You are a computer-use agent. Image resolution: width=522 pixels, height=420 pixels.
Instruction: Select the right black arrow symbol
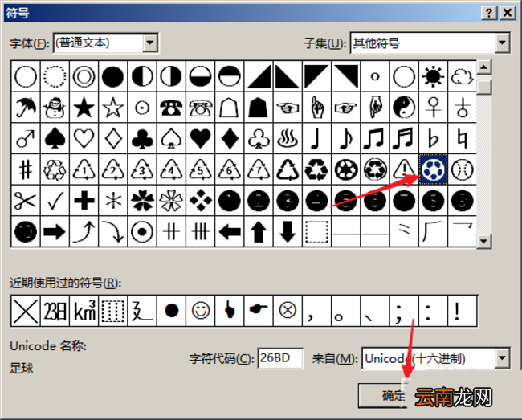point(55,231)
